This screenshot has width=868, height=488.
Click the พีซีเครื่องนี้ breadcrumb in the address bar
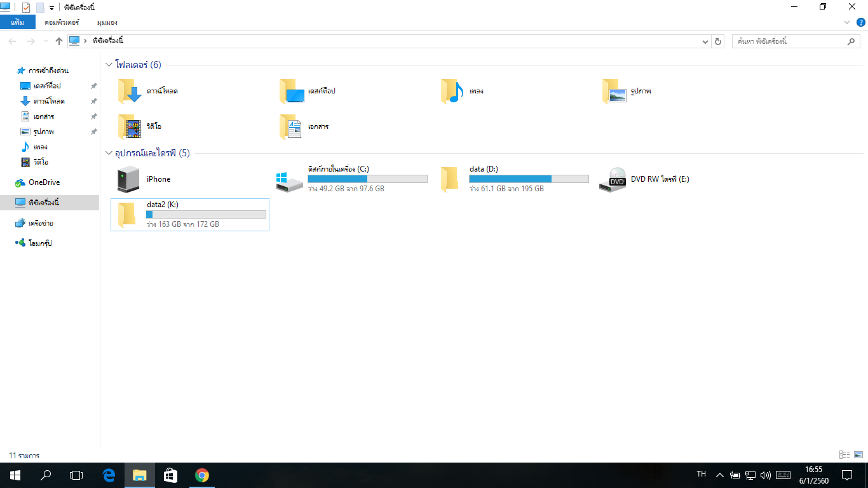[107, 41]
